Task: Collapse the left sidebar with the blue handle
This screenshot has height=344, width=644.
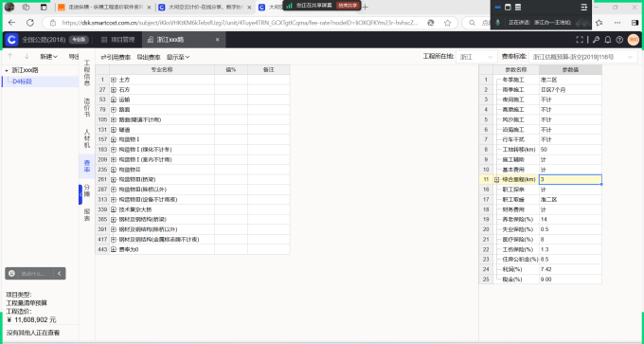Action: tap(80, 194)
